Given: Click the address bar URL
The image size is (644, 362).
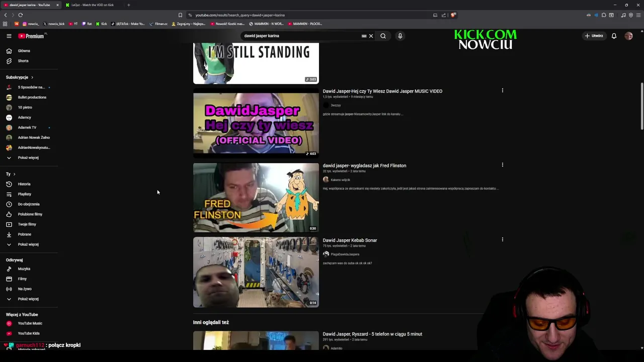Looking at the screenshot, I should [240, 15].
